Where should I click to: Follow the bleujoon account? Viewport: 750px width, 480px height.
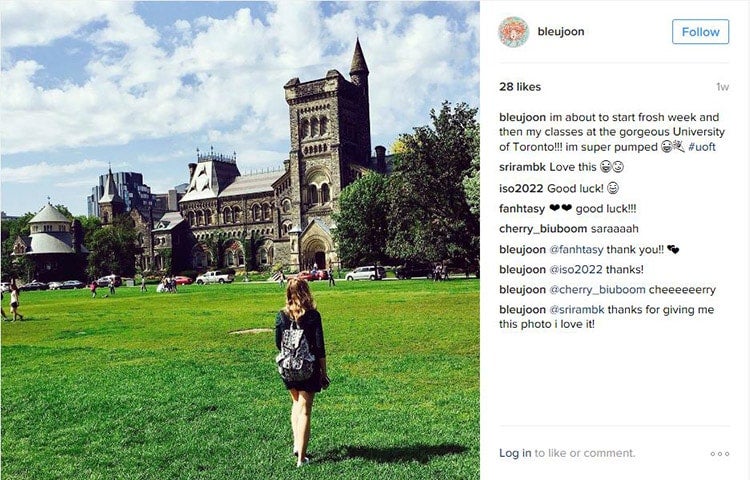700,32
